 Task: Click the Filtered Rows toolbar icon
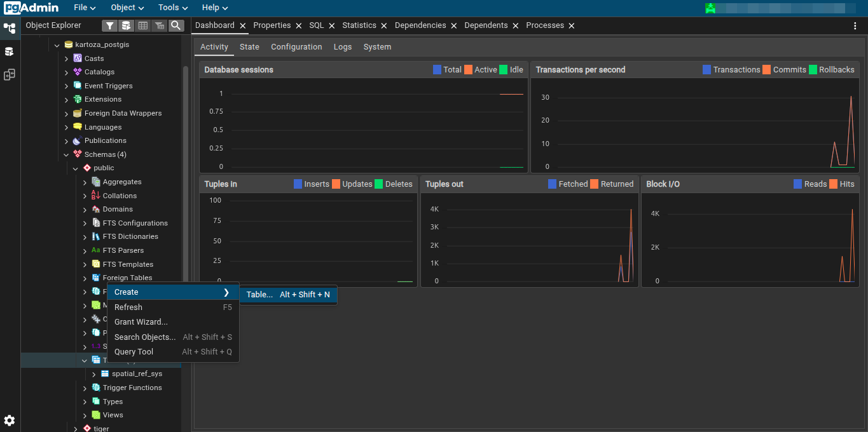tap(159, 25)
